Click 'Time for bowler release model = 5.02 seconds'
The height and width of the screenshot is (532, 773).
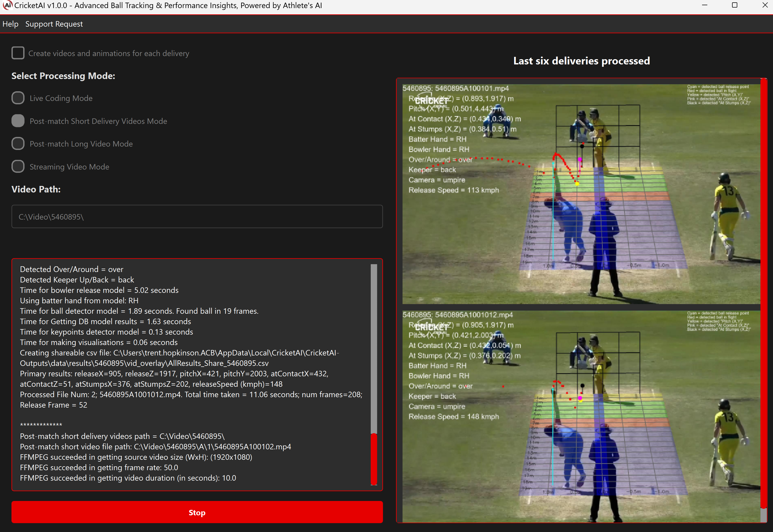click(99, 290)
